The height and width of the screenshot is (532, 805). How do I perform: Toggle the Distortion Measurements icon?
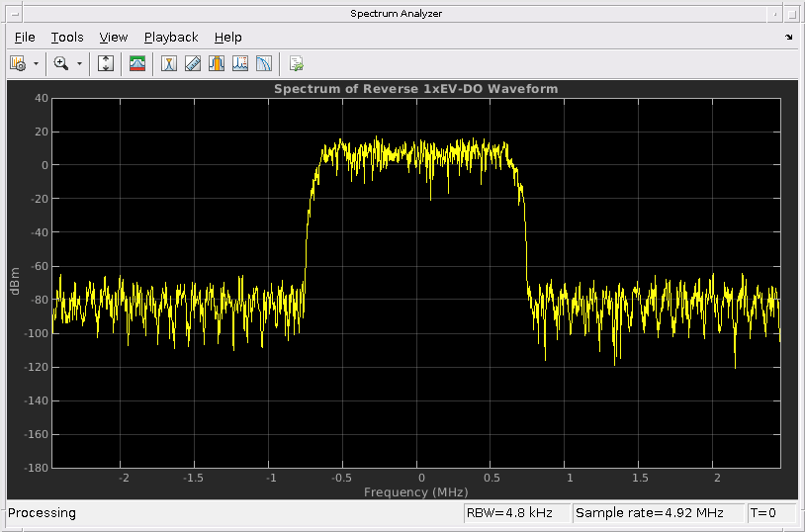[240, 64]
